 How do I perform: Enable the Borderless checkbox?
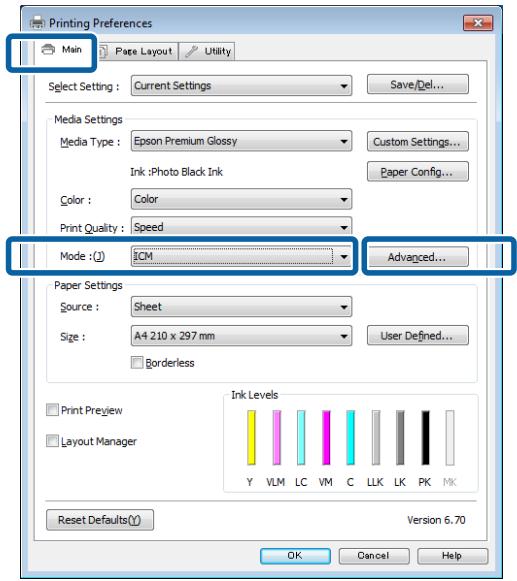click(x=137, y=362)
